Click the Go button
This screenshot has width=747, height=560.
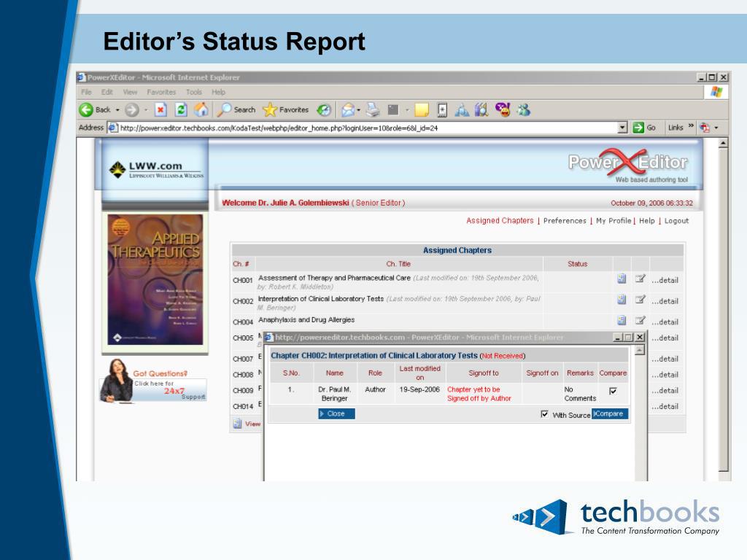click(x=645, y=128)
